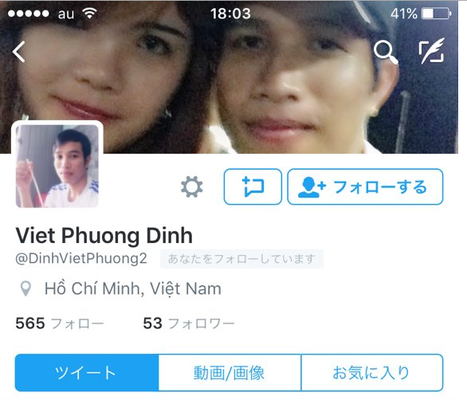This screenshot has width=467, height=400.
Task: Open search with magnifying glass icon
Action: coord(386,52)
